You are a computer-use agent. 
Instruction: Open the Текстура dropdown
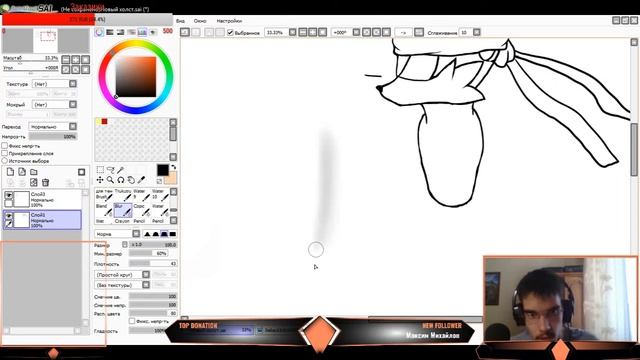tap(73, 84)
